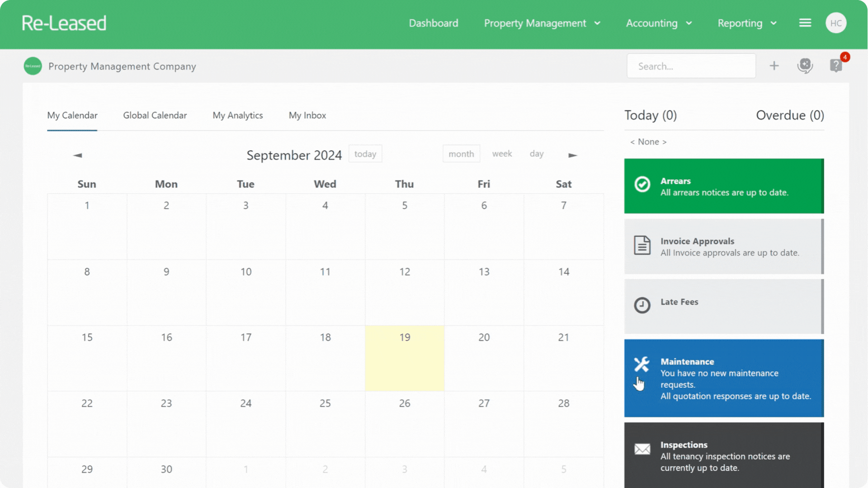Open the Late Fees card

click(724, 306)
